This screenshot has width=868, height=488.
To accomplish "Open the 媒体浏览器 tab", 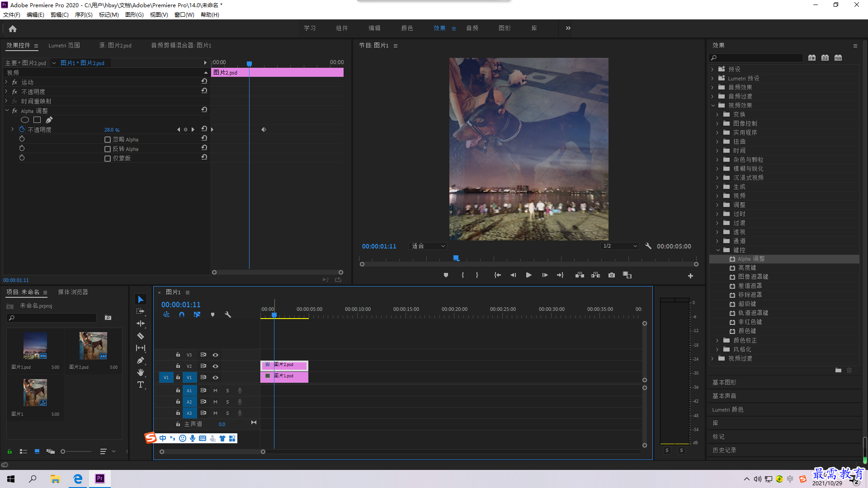I will click(73, 292).
